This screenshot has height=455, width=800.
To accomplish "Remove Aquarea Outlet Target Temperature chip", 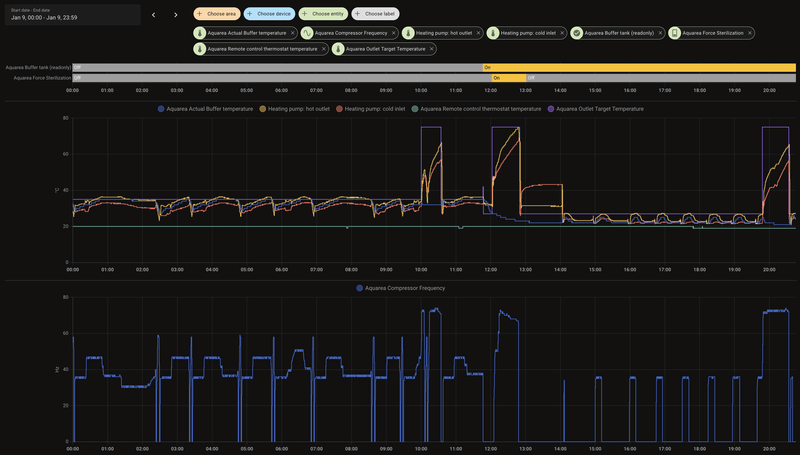I will pos(432,49).
